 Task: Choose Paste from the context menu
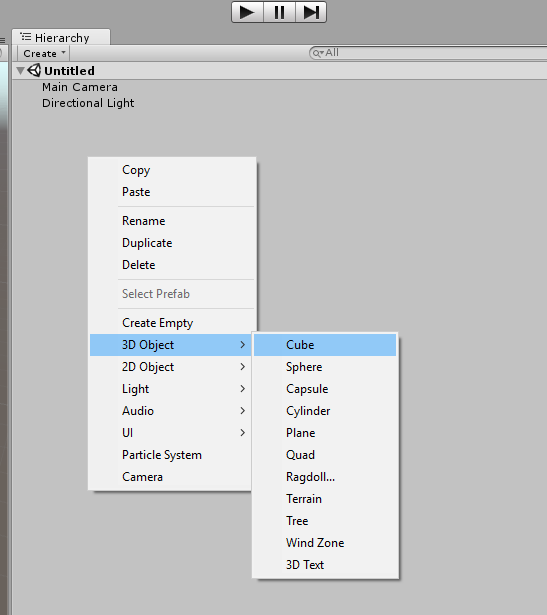[173, 192]
